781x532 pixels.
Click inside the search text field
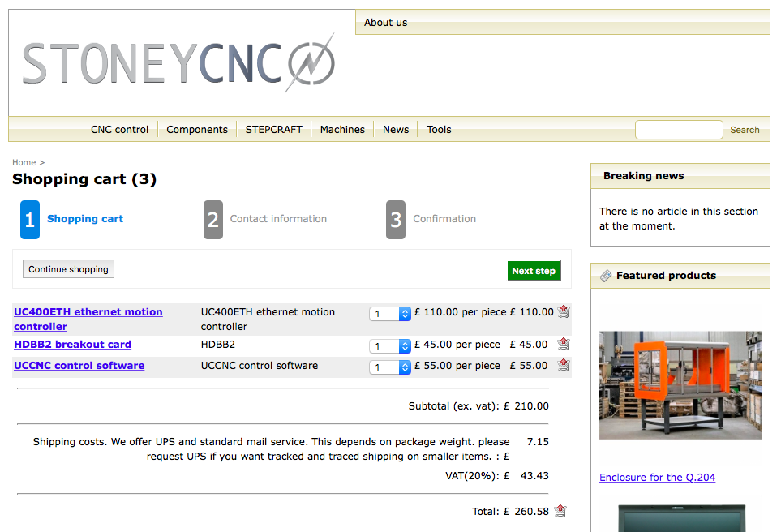(x=678, y=130)
